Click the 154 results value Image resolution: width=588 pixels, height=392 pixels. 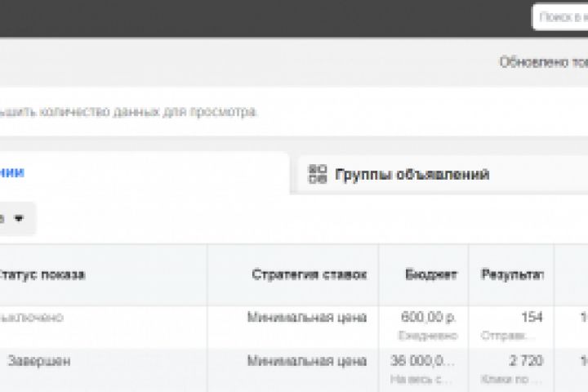coord(532,318)
